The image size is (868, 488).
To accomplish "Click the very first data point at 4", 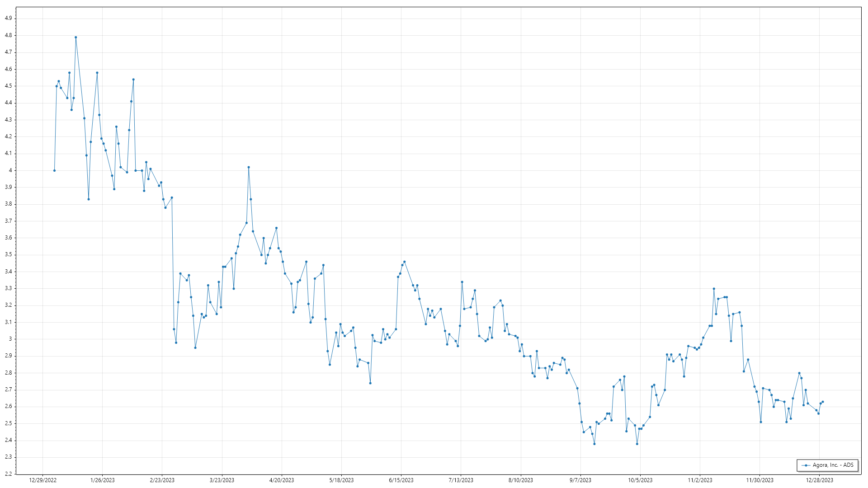I will point(54,170).
